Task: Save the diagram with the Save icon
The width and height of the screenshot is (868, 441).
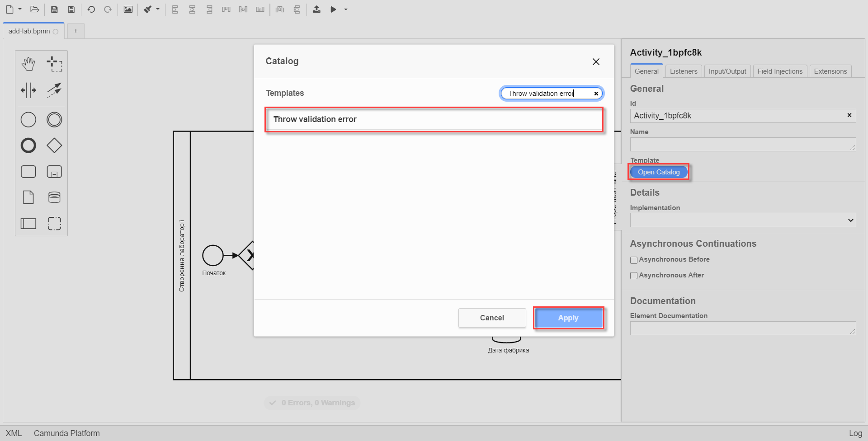Action: tap(54, 9)
